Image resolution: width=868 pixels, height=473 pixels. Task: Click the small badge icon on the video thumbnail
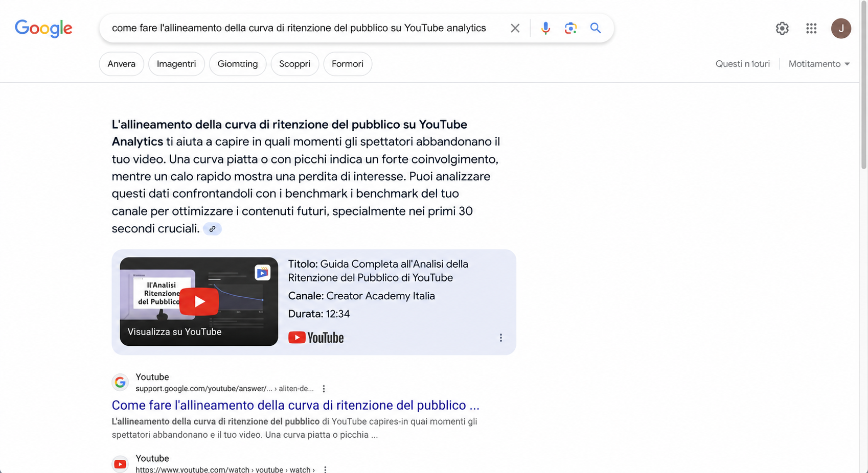(263, 273)
